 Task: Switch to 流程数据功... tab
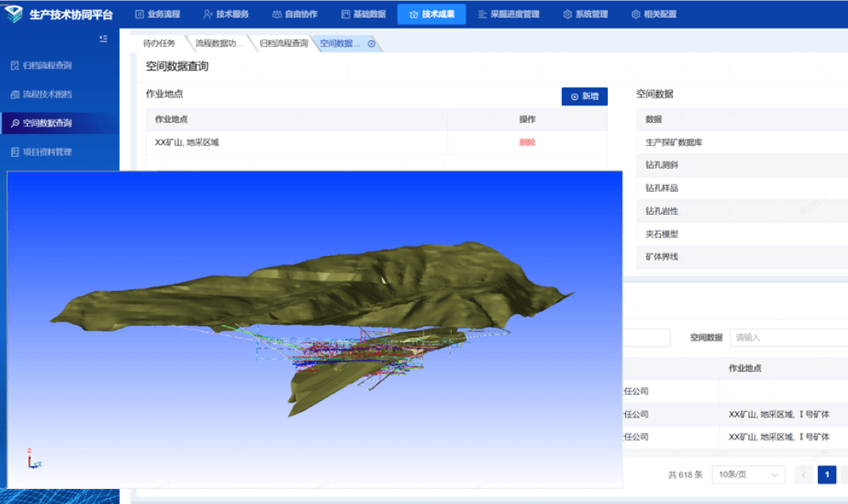point(219,44)
